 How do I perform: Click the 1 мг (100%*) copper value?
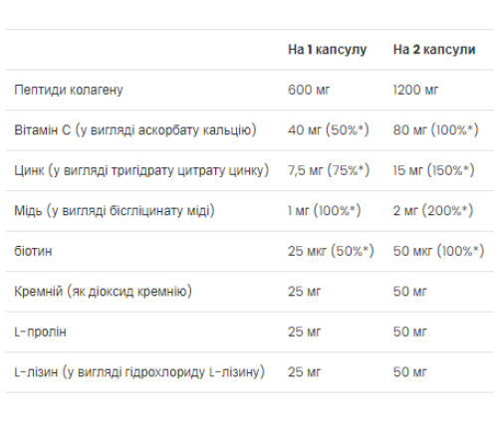click(325, 211)
